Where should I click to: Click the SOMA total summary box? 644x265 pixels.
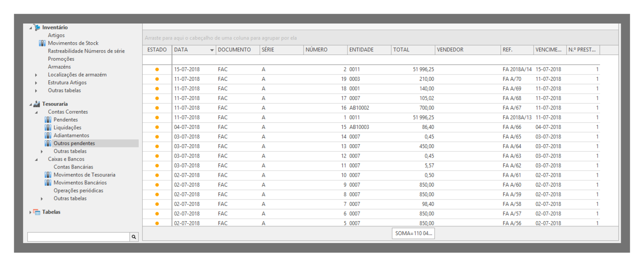[x=413, y=233]
